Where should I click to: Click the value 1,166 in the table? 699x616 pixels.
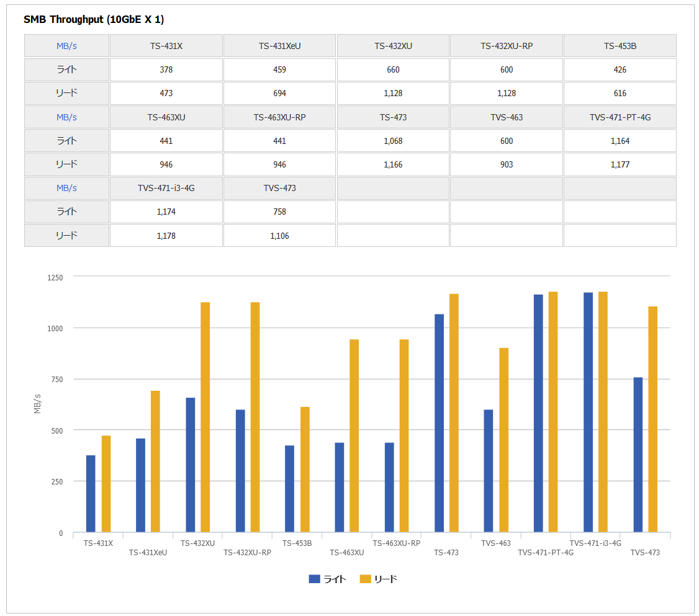pyautogui.click(x=393, y=164)
